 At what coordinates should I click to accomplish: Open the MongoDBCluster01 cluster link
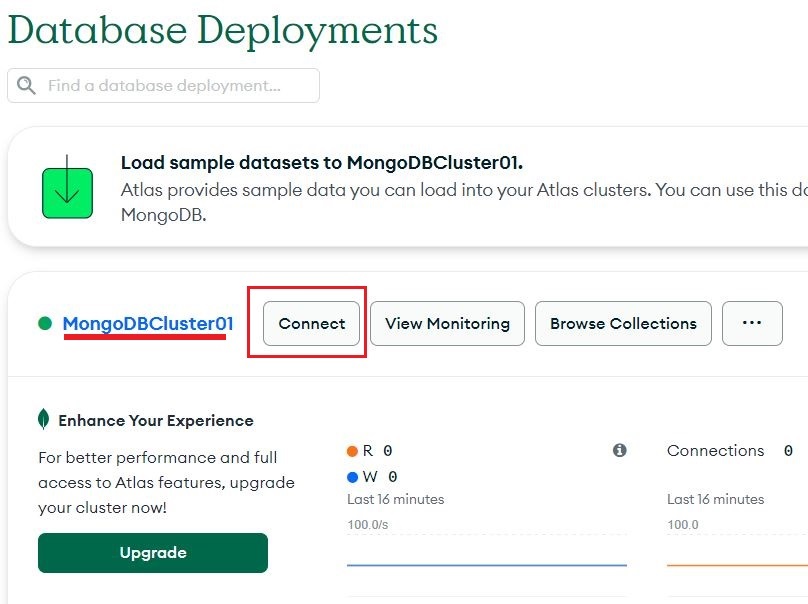click(146, 323)
